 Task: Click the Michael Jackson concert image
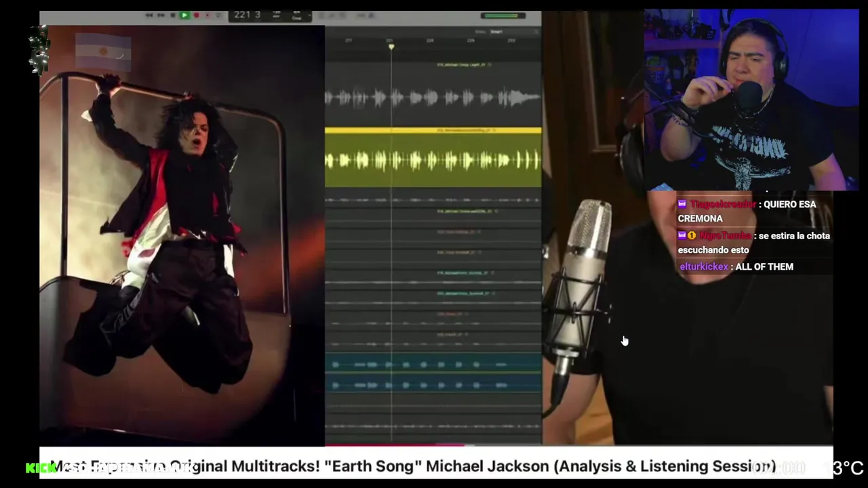(182, 235)
